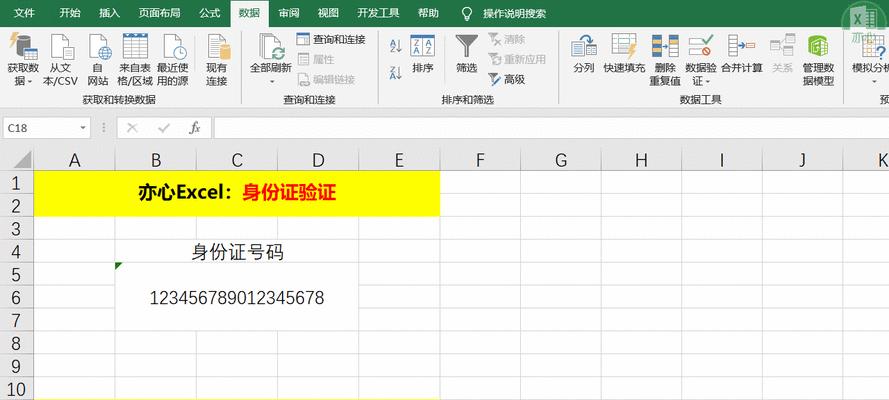Switch to the 视图 (View) tab
889x400 pixels.
(328, 13)
